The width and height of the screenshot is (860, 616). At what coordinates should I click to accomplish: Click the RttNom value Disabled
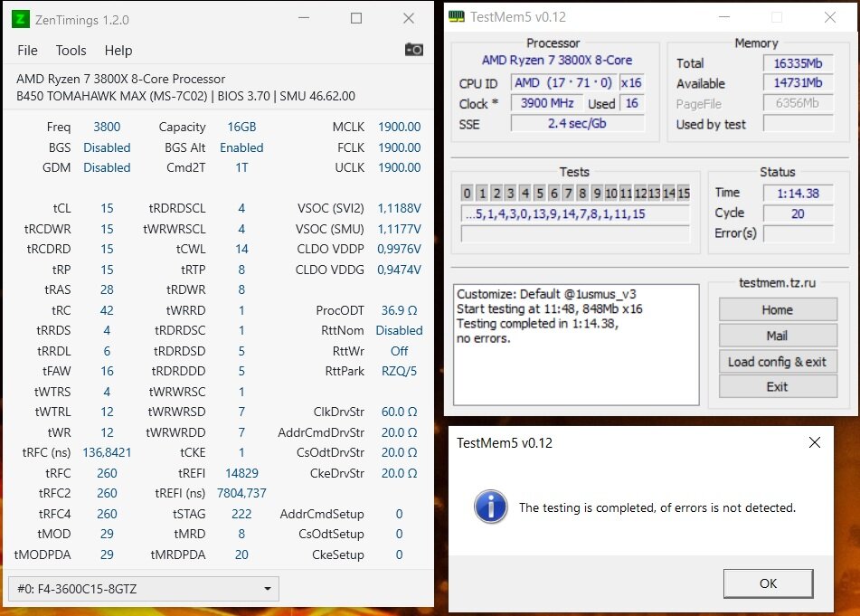(x=400, y=331)
